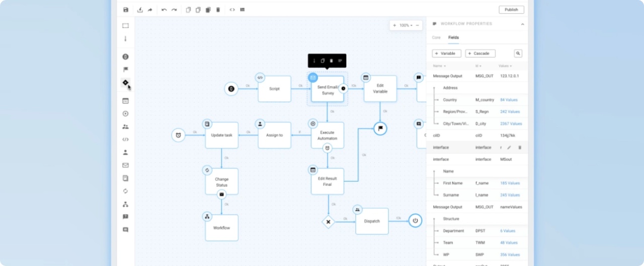The height and width of the screenshot is (266, 644).
Task: Add a new Variable
Action: (446, 53)
